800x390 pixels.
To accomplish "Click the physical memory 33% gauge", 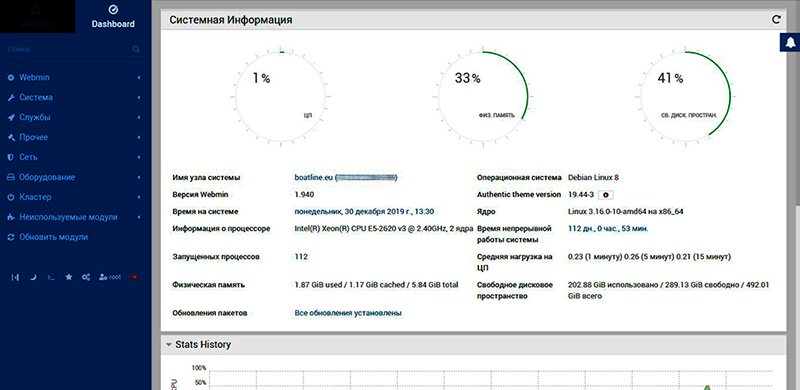I will (x=482, y=96).
